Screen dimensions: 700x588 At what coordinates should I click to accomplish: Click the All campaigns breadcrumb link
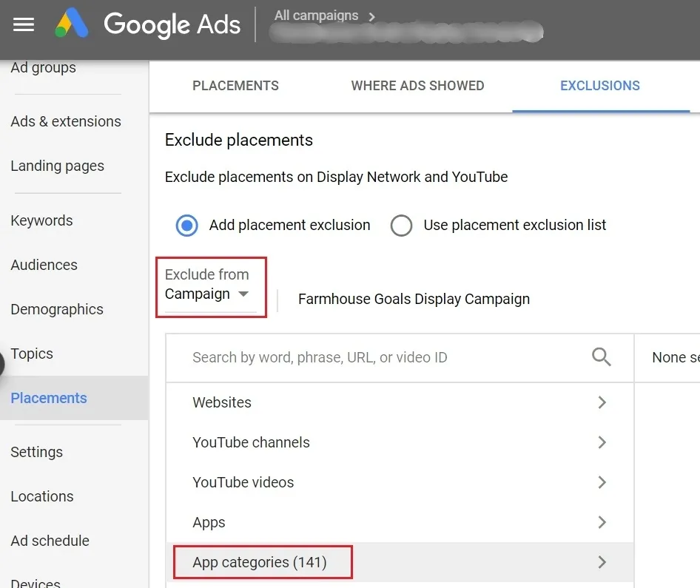(x=316, y=16)
